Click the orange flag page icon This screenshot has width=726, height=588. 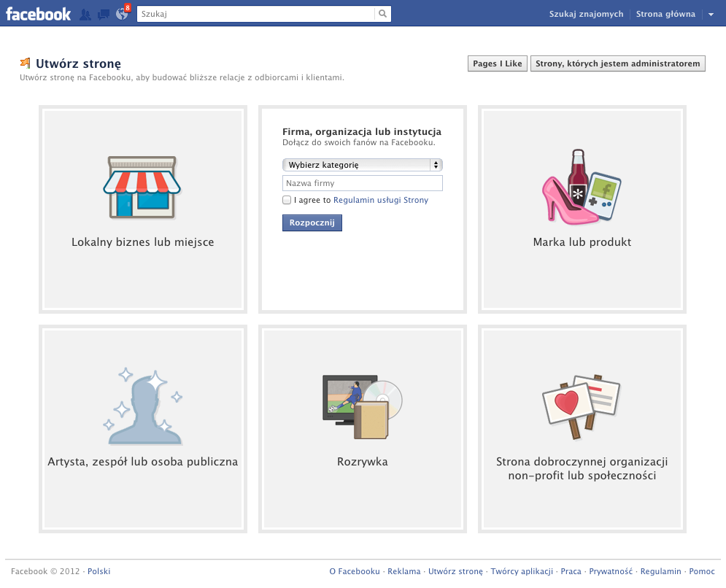click(26, 63)
